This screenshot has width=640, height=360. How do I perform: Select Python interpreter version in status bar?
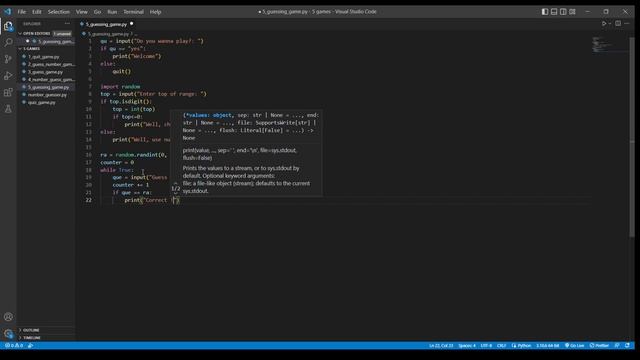pyautogui.click(x=547, y=345)
